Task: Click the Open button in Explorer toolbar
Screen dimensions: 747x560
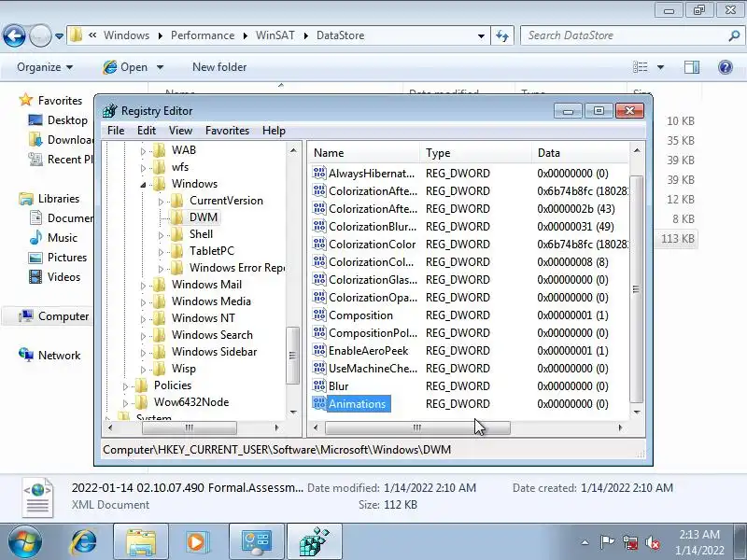Action: 126,67
